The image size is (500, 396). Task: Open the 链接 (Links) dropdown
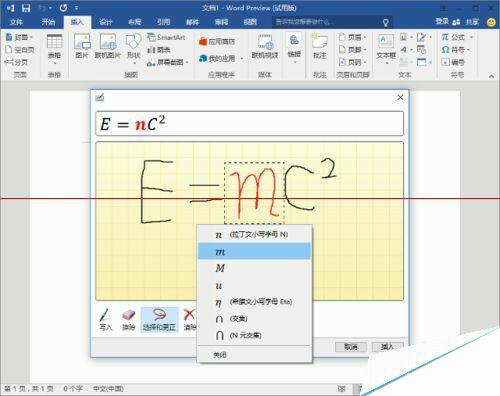tap(294, 49)
